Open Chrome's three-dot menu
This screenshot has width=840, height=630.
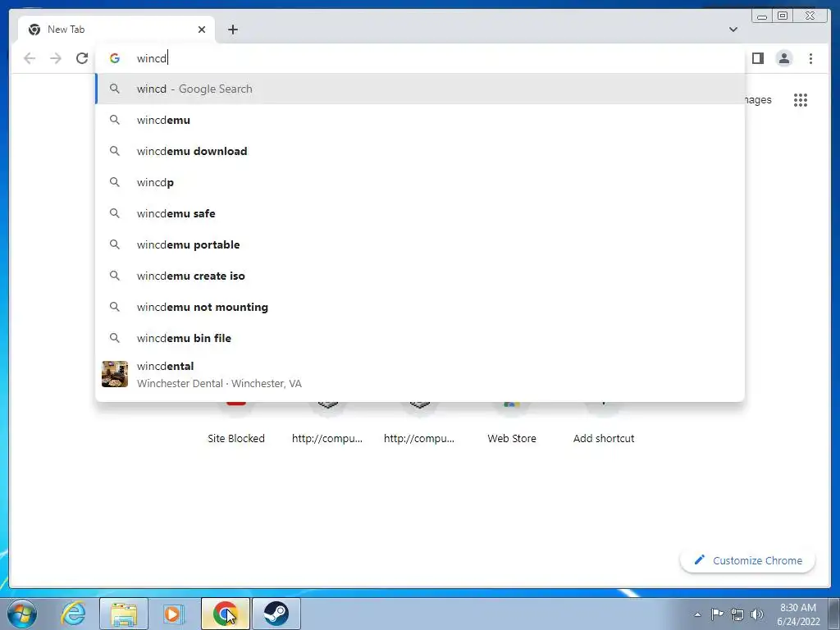810,58
